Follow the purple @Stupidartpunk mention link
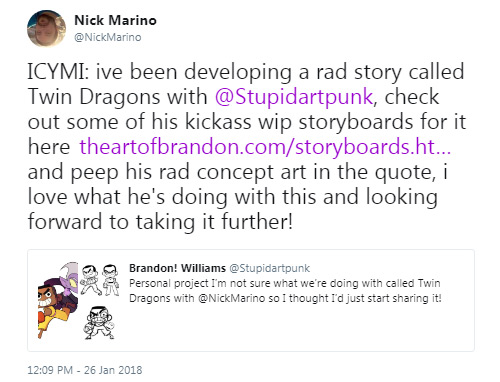Screen dimensions: 500x382 point(294,97)
